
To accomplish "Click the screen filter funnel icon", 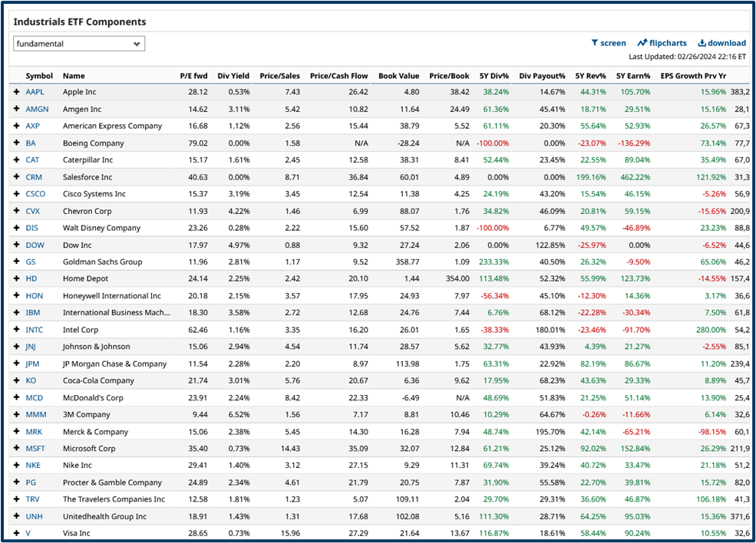I will pyautogui.click(x=595, y=43).
